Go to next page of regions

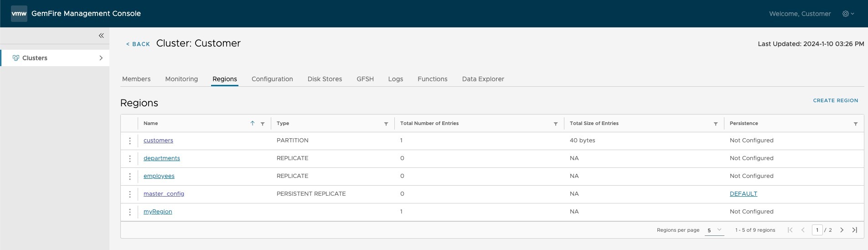[x=842, y=230]
